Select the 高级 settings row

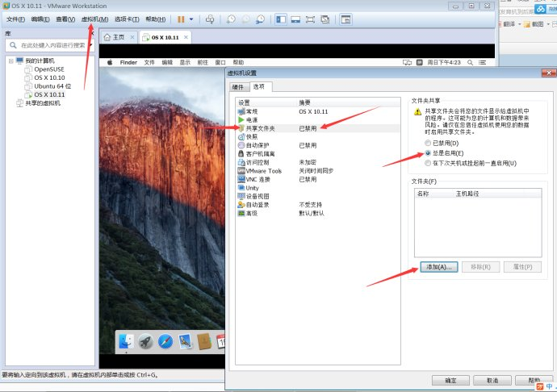click(318, 213)
